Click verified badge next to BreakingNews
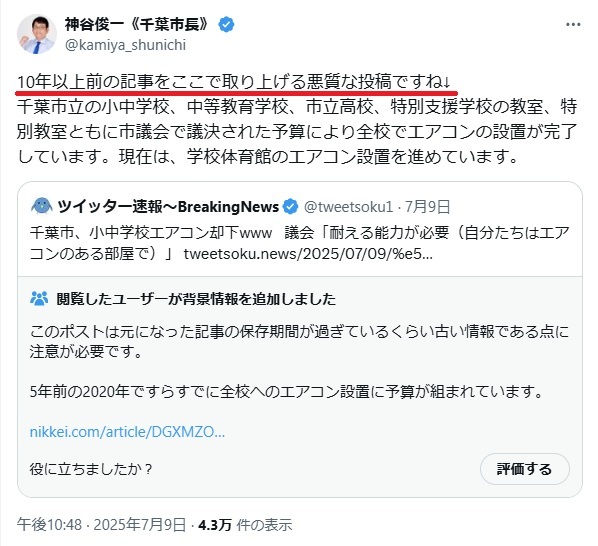This screenshot has width=598, height=546. [291, 206]
